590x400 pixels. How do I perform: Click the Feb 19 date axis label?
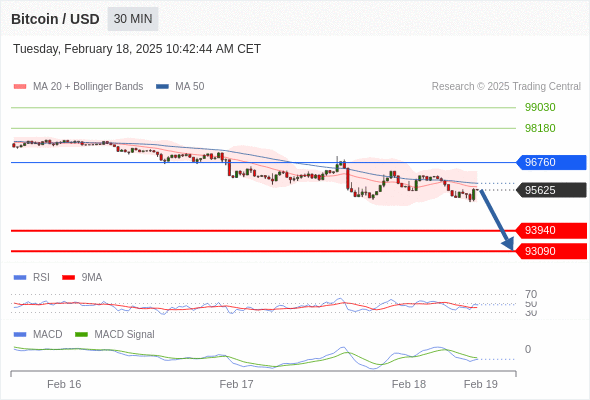coord(481,384)
